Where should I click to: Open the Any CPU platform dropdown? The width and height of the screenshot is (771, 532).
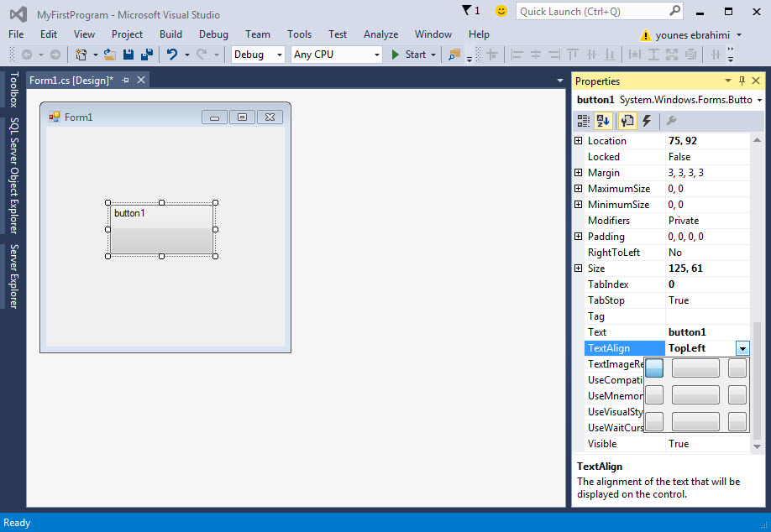[x=336, y=55]
